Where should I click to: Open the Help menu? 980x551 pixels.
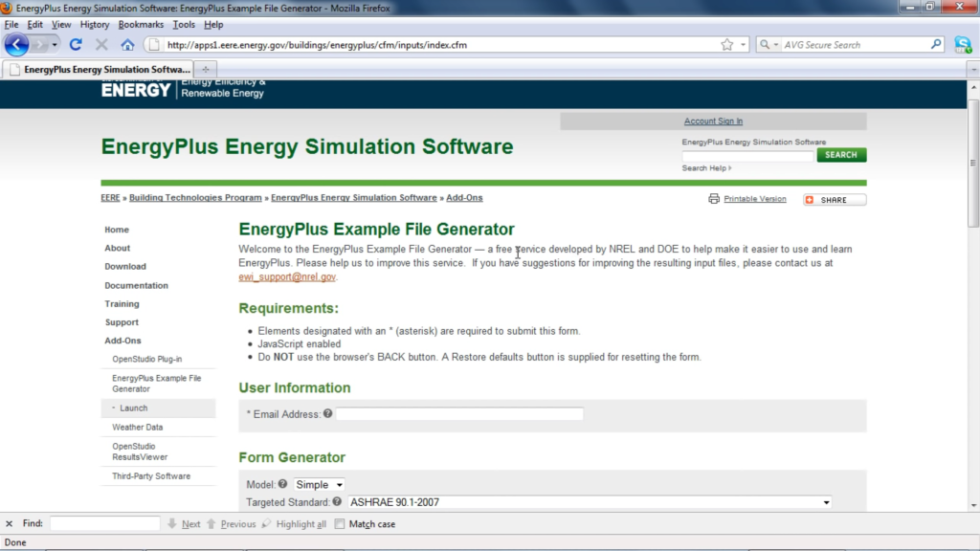(213, 24)
